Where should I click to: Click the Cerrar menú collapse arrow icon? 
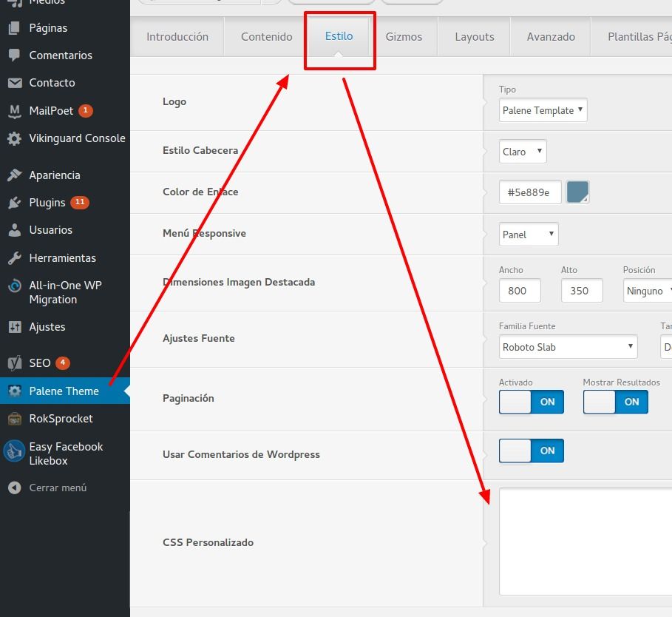[x=14, y=488]
